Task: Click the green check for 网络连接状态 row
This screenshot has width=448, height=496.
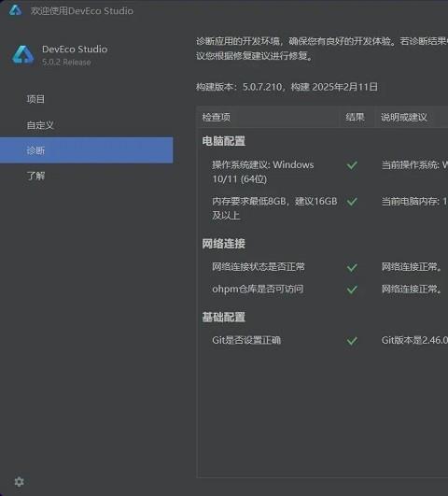Action: tap(352, 267)
